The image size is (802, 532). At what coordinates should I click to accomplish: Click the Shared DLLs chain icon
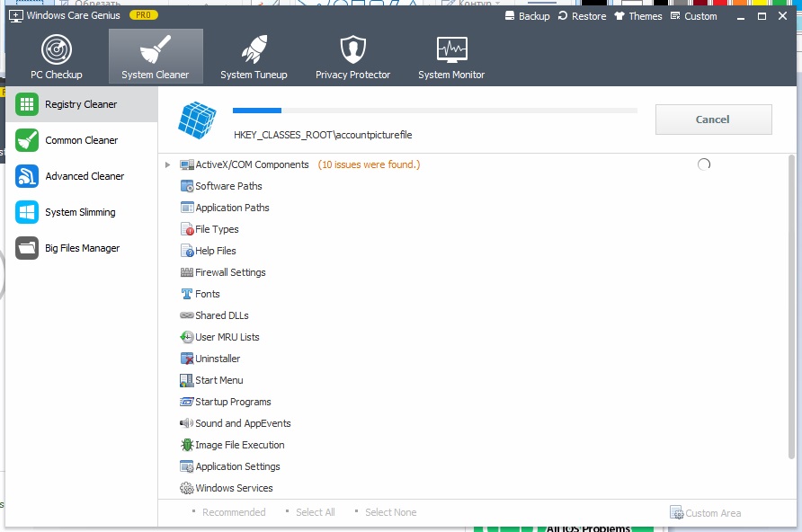click(x=187, y=315)
